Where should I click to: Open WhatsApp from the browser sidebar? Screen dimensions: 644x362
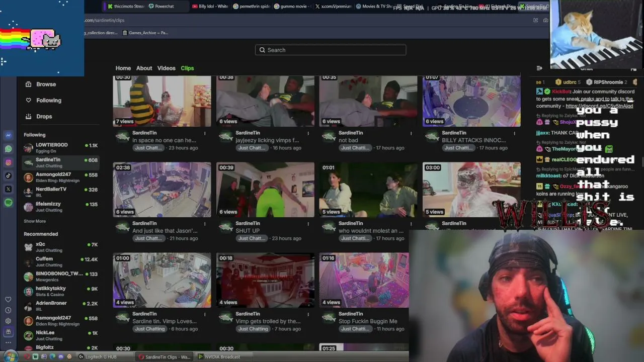click(9, 149)
